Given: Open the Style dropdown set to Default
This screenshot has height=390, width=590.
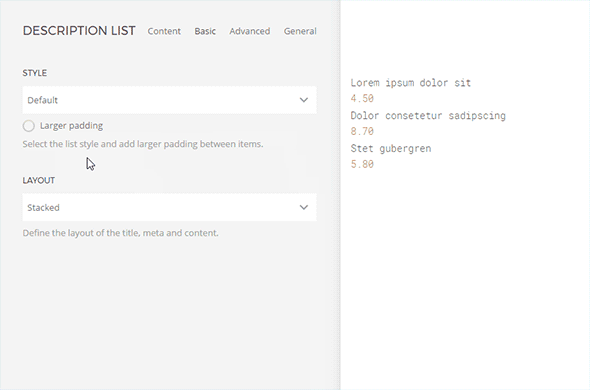Looking at the screenshot, I should click(169, 100).
